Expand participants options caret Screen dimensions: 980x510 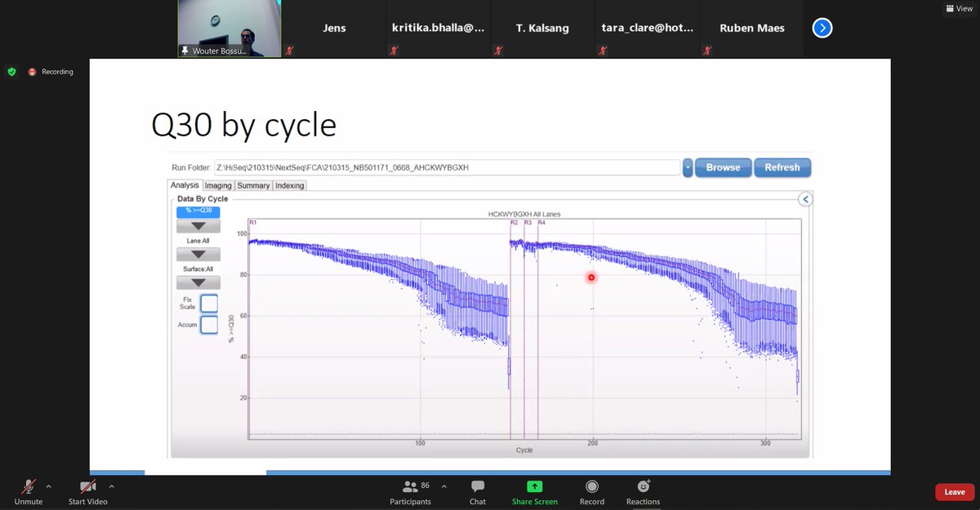[x=443, y=486]
